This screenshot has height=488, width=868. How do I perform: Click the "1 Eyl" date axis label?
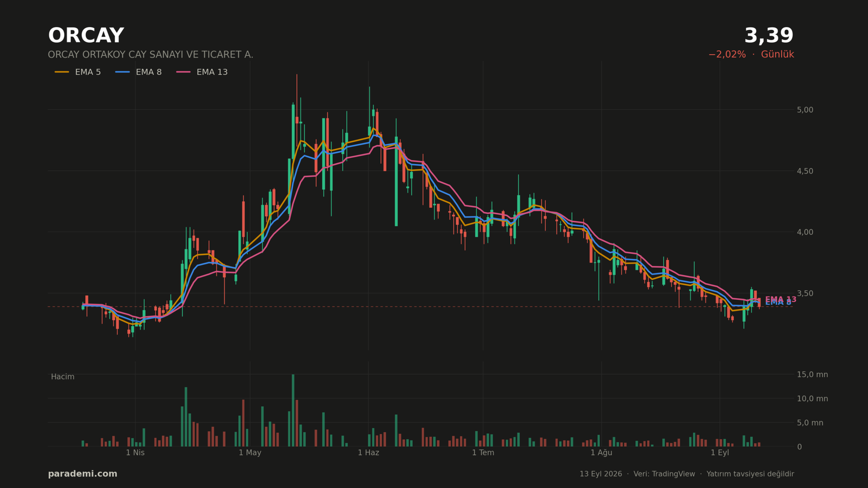point(720,453)
